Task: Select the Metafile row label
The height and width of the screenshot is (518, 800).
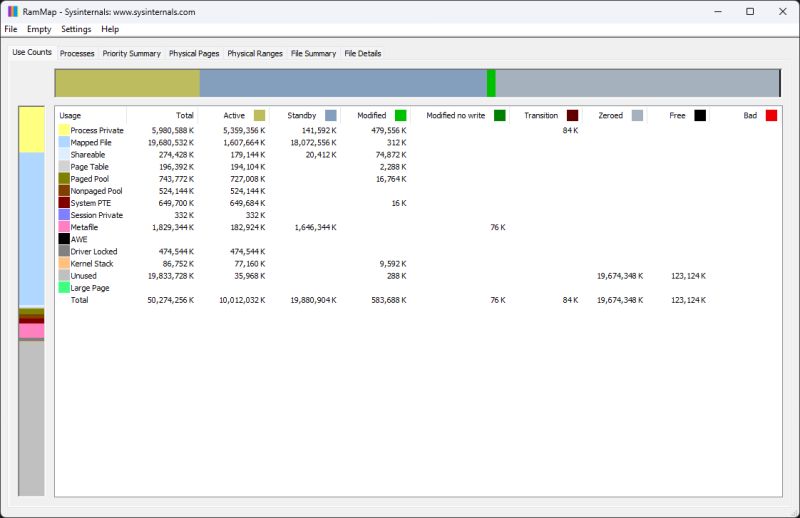Action: tap(84, 227)
